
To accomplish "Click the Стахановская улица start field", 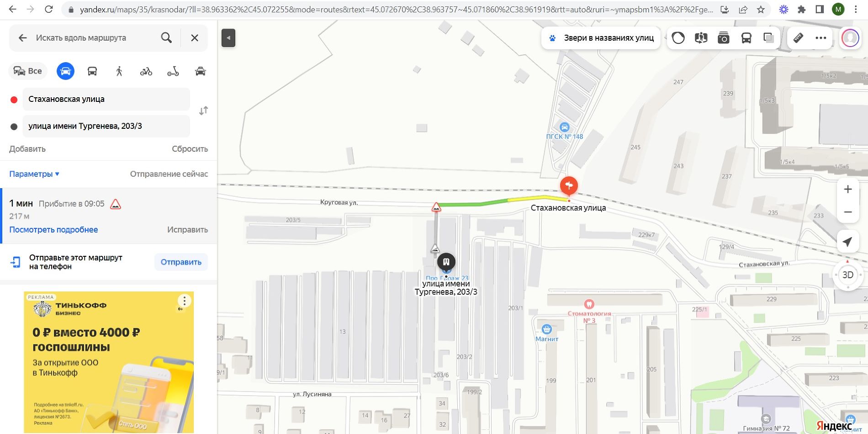I will [106, 99].
